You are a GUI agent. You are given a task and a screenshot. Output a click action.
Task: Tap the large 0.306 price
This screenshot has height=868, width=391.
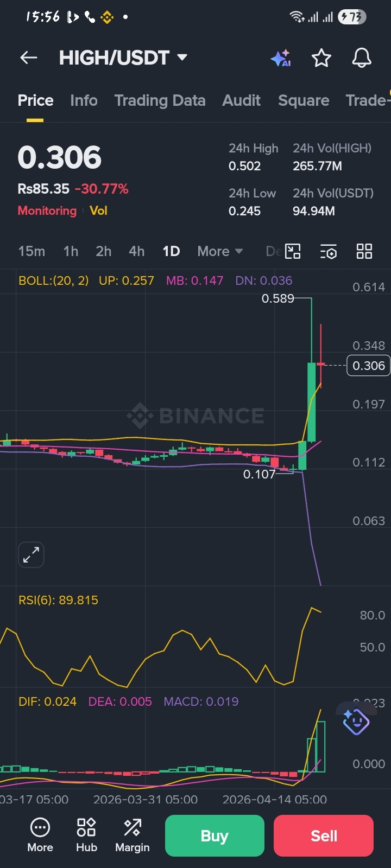(60, 157)
